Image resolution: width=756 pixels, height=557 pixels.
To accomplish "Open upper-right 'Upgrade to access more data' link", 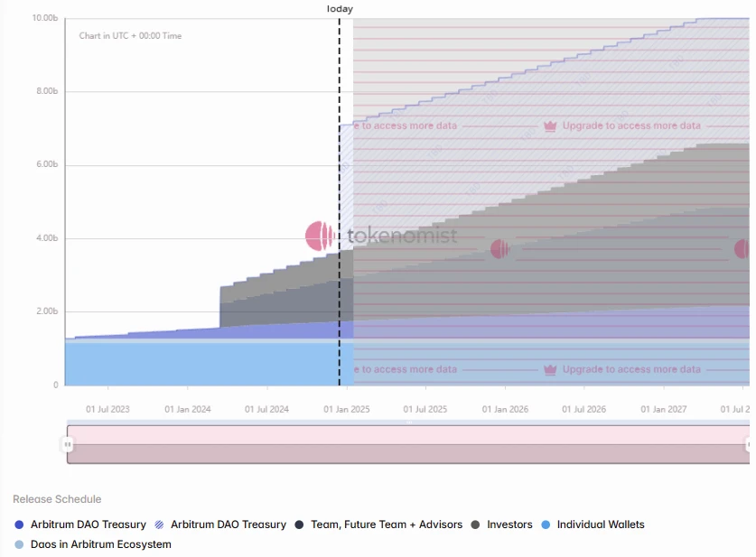I will 631,126.
